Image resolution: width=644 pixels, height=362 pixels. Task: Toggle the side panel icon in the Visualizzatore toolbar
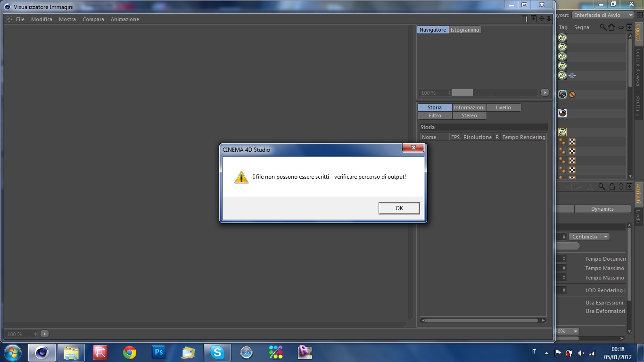525,19
